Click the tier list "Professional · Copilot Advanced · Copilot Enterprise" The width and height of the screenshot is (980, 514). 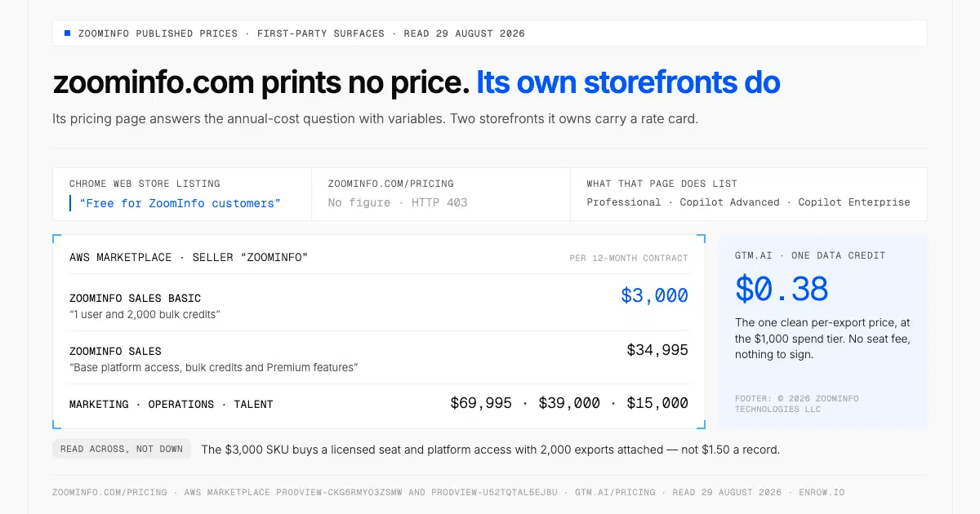(748, 202)
